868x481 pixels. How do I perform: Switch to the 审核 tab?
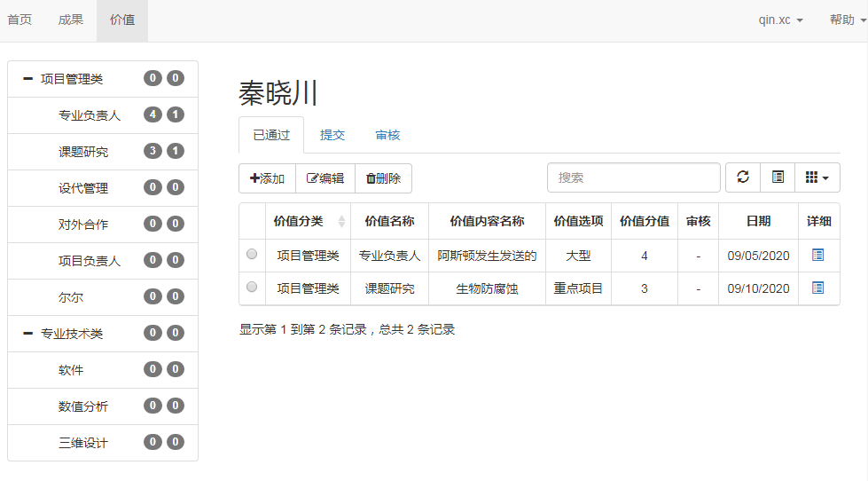[387, 135]
